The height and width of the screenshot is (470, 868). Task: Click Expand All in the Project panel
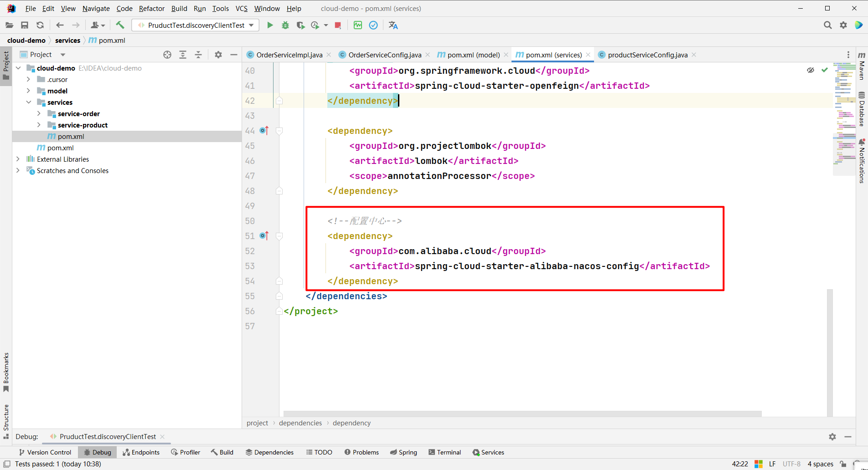tap(183, 55)
